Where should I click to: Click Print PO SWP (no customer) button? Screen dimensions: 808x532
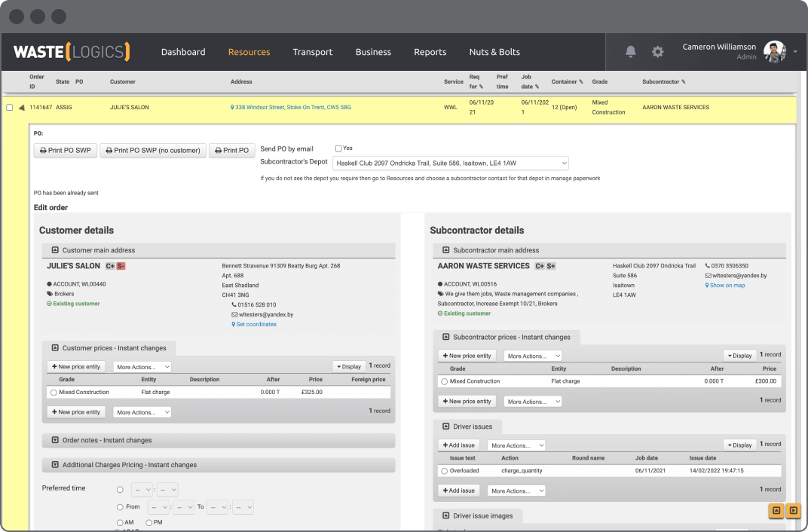153,151
